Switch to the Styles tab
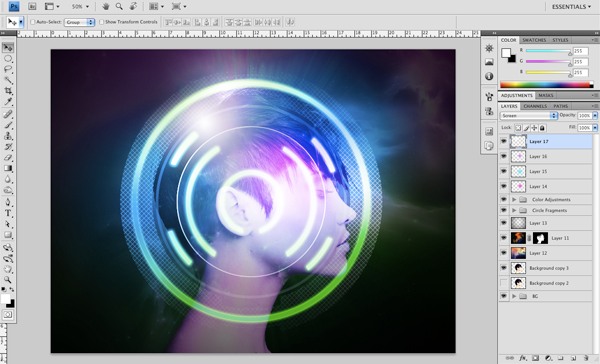The height and width of the screenshot is (364, 600). pyautogui.click(x=560, y=40)
